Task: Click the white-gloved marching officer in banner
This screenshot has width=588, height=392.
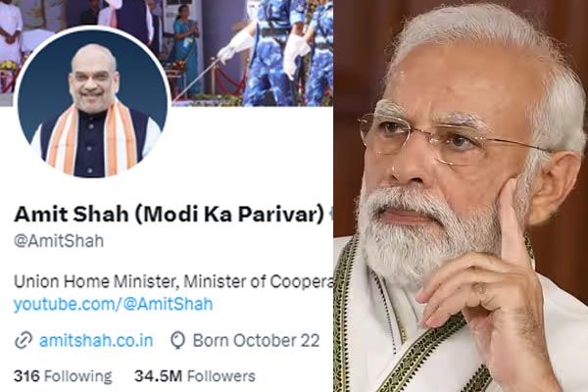Action: point(263,56)
